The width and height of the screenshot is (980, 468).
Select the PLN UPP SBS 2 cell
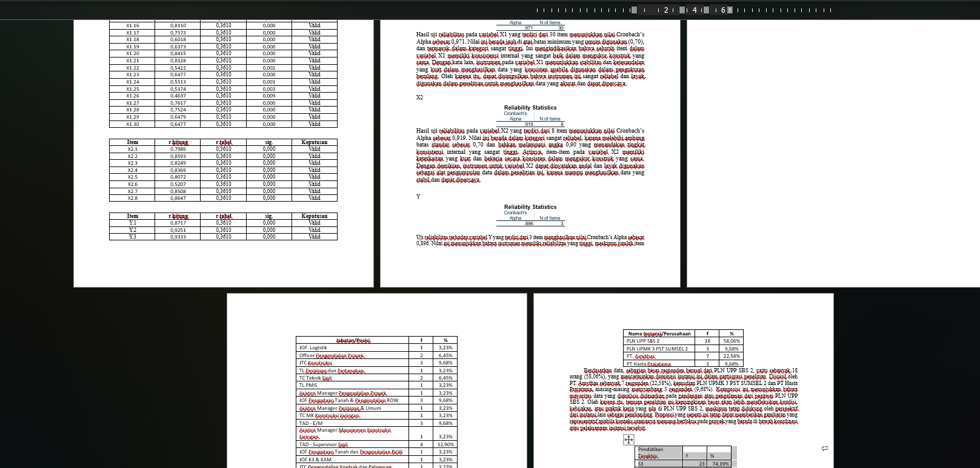(x=659, y=341)
